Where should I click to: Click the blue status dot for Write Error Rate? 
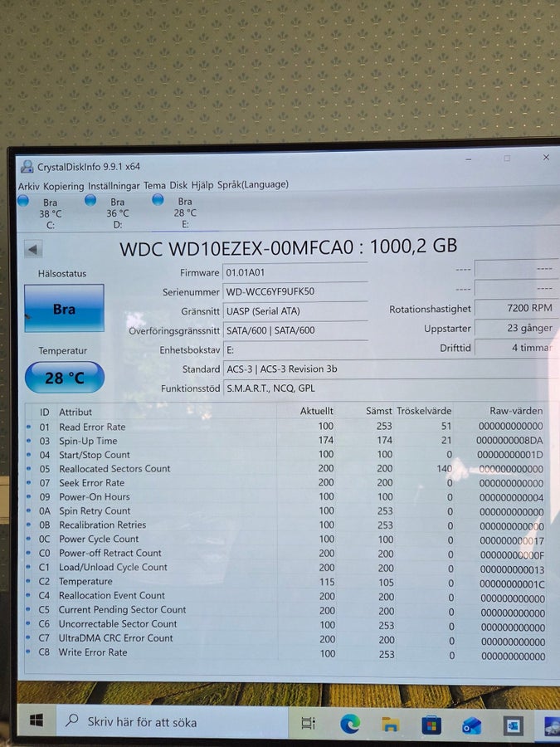(x=28, y=652)
